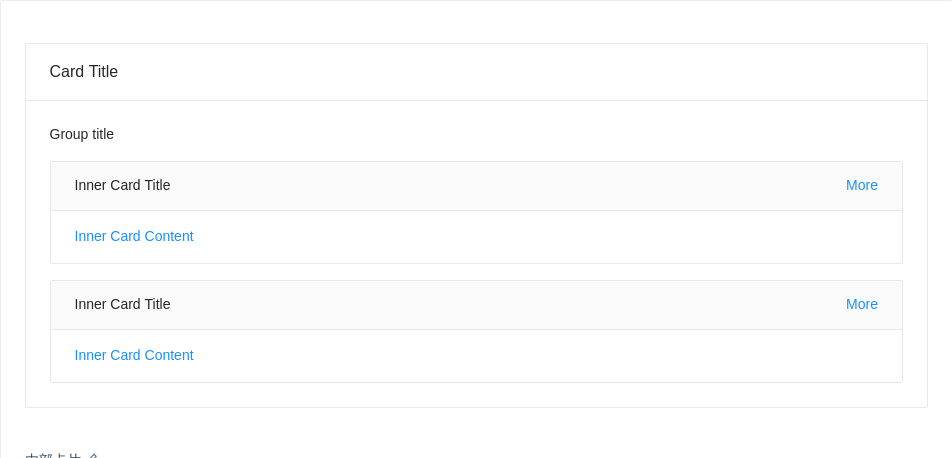Click the gap between the two inner cards

point(476,272)
